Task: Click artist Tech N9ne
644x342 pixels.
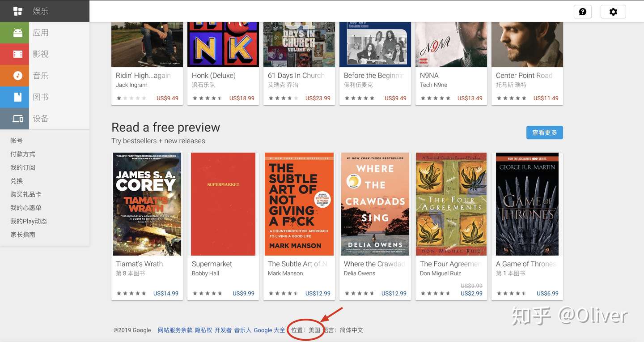Action: click(433, 85)
